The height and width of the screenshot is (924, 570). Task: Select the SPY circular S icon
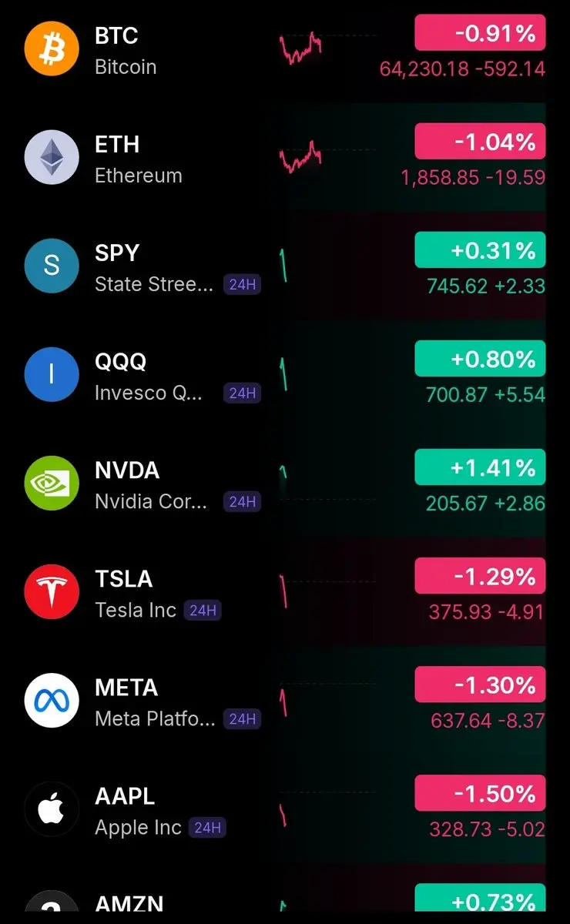click(x=52, y=266)
